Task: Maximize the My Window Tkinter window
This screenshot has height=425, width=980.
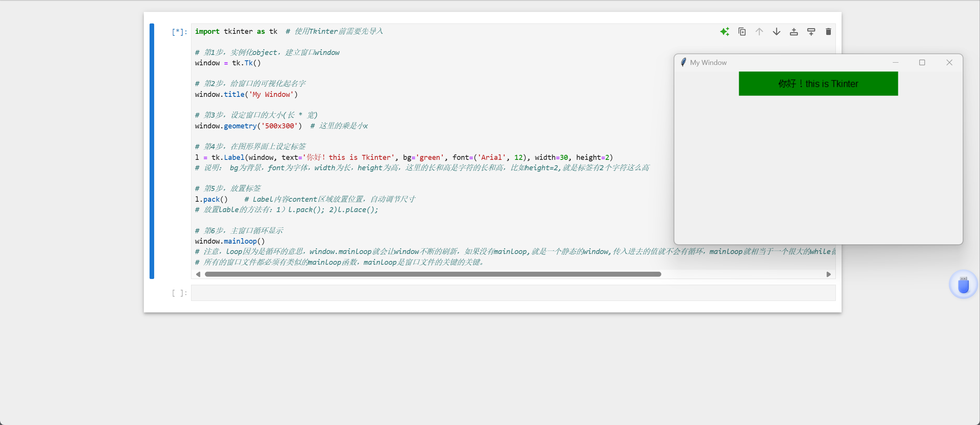Action: (x=922, y=62)
